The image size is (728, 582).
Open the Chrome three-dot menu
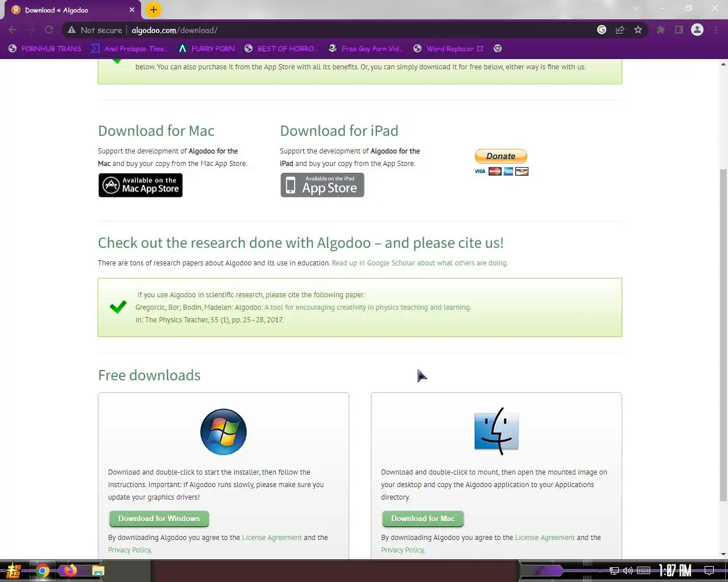(715, 30)
